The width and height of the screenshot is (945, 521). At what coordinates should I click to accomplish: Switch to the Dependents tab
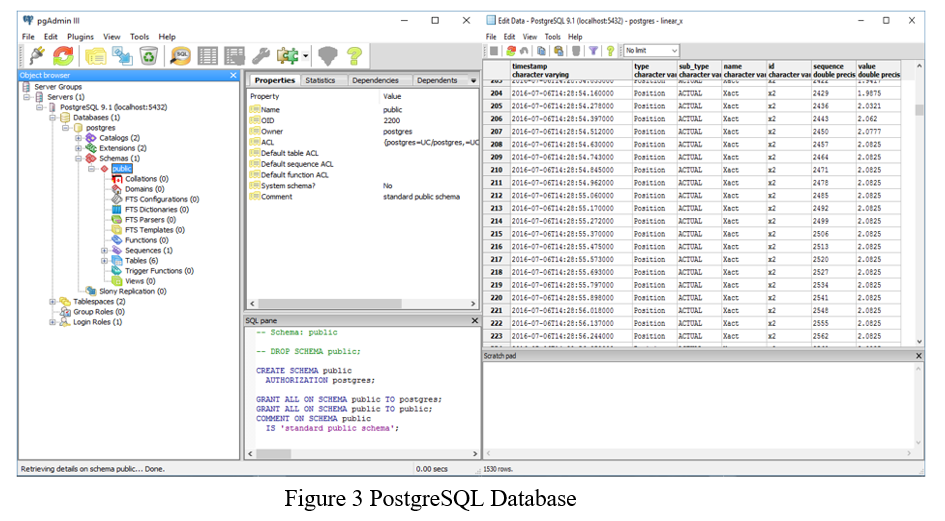pos(437,80)
